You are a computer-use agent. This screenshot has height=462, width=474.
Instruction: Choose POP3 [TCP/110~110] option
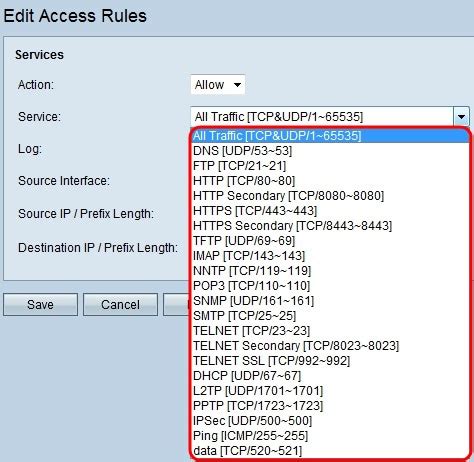(331, 286)
